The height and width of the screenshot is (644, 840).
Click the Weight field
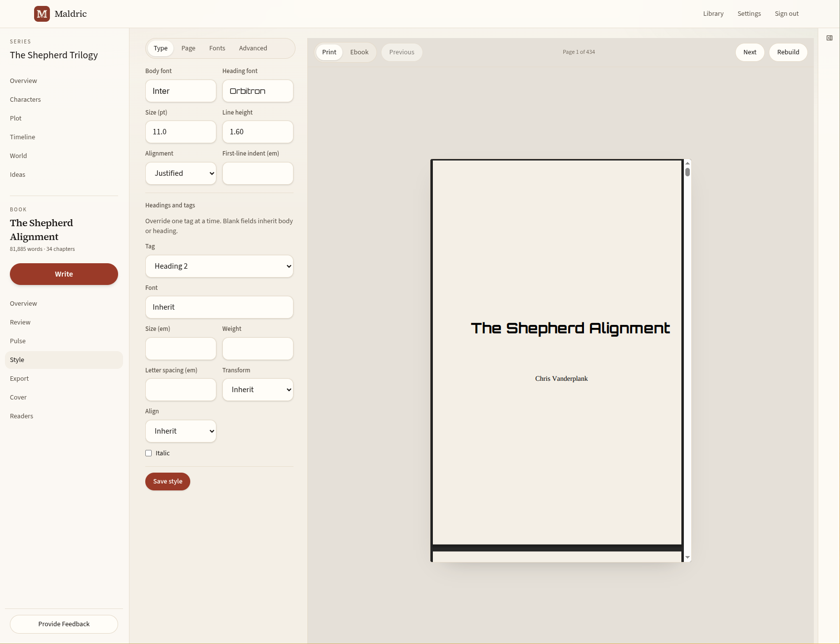click(258, 349)
